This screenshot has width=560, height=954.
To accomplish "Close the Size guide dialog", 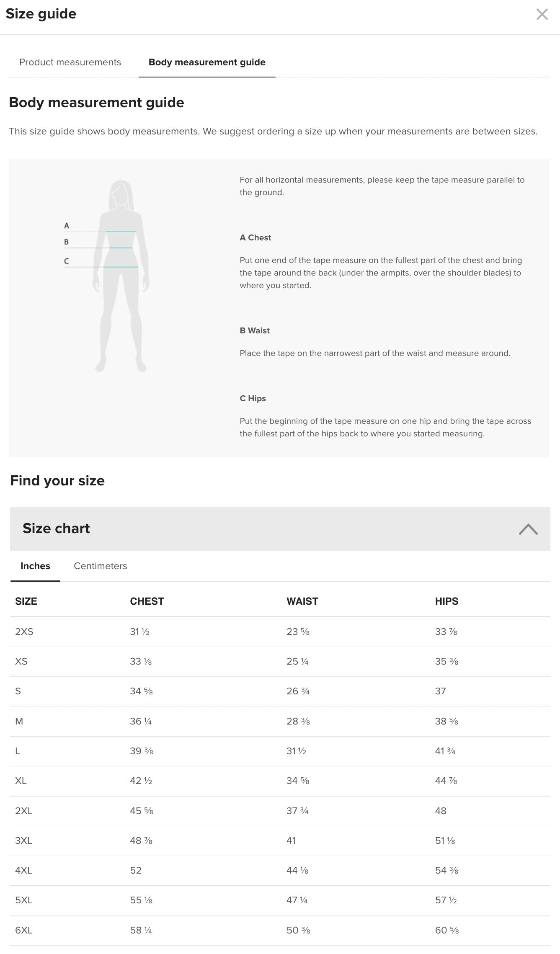I will (x=542, y=14).
